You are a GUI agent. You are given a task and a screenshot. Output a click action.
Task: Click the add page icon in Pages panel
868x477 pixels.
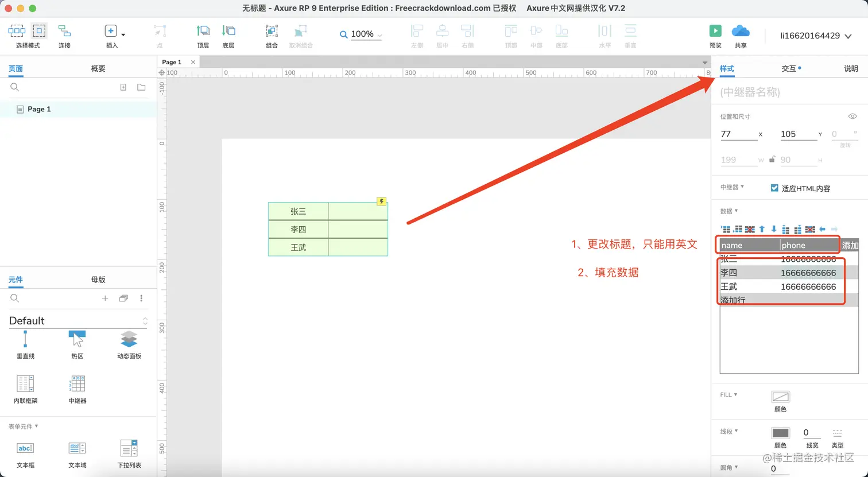123,87
